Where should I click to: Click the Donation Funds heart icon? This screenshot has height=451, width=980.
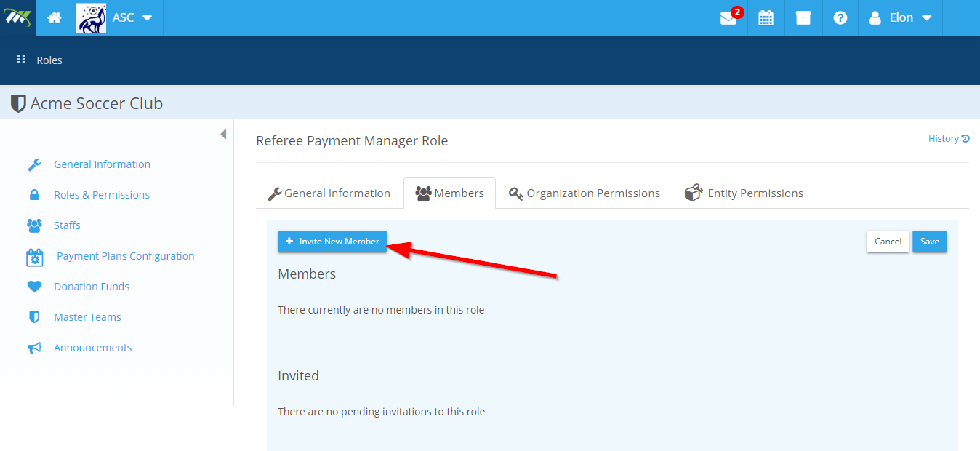(x=34, y=287)
